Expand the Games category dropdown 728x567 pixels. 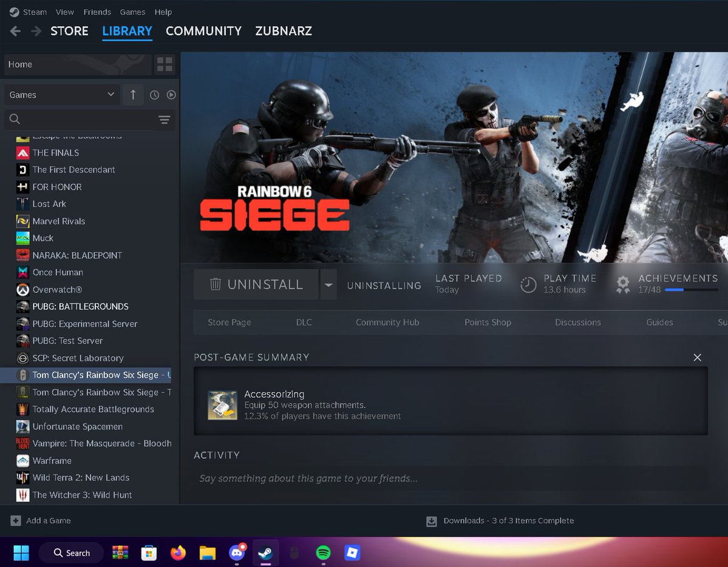click(x=62, y=95)
